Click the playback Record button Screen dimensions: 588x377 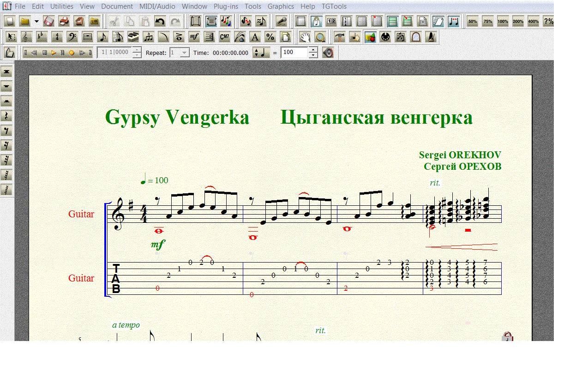pos(72,53)
